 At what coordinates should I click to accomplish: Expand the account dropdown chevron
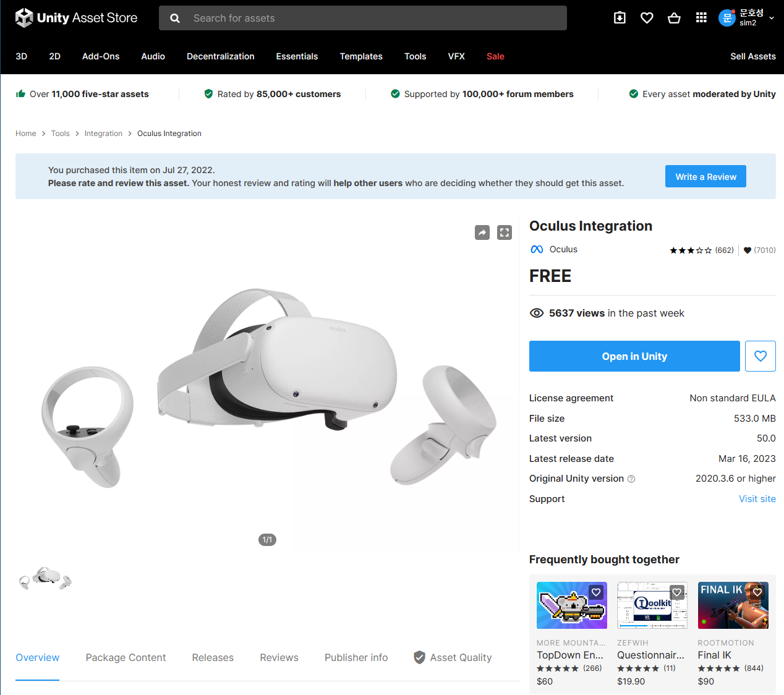[x=772, y=19]
